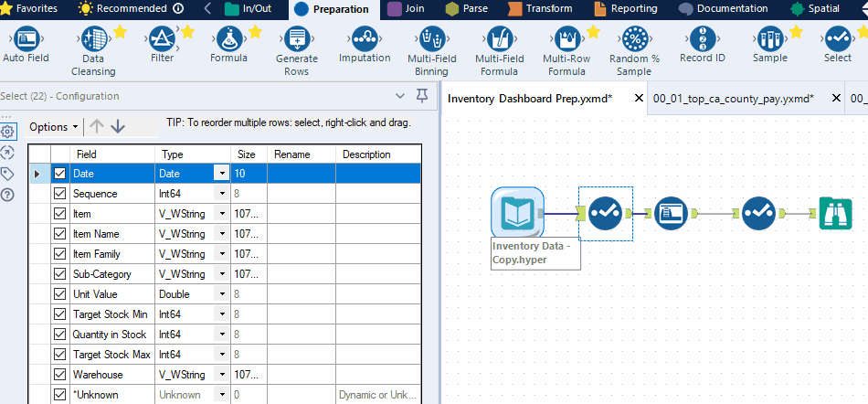
Task: Move selected field down with arrow
Action: coord(117,127)
